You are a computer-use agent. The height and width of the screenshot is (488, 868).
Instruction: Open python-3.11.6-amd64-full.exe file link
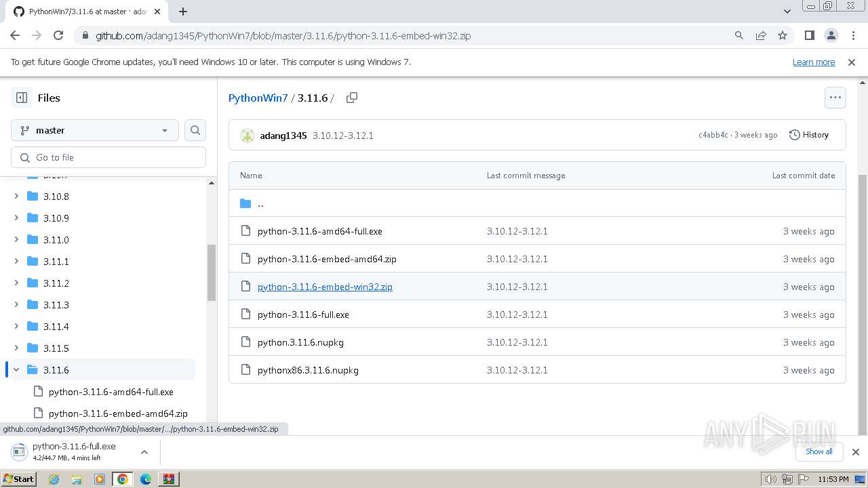pos(320,231)
